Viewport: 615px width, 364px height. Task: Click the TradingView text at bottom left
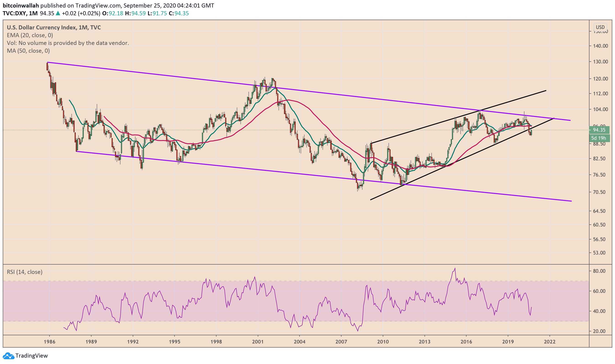pyautogui.click(x=31, y=356)
